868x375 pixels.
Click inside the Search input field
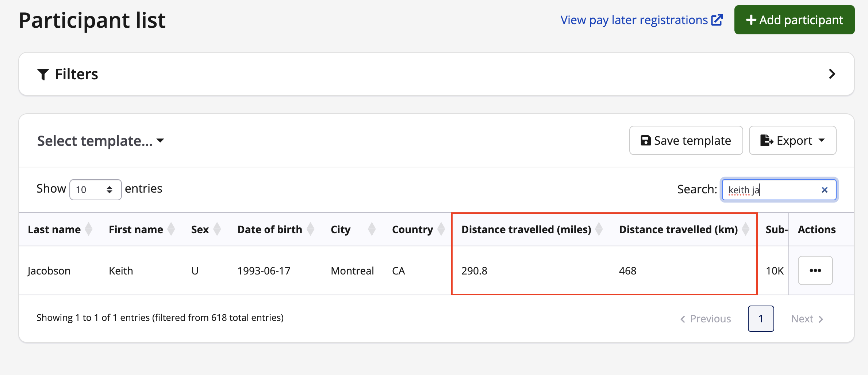(x=770, y=190)
